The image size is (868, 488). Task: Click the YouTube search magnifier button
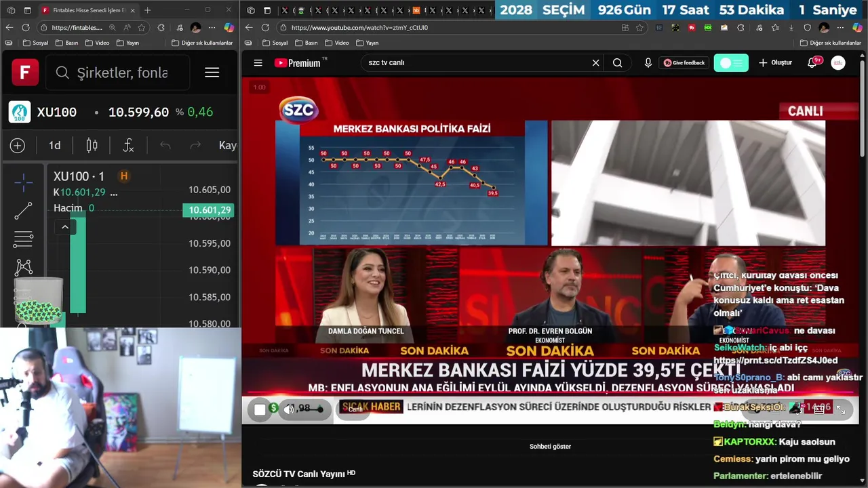617,62
